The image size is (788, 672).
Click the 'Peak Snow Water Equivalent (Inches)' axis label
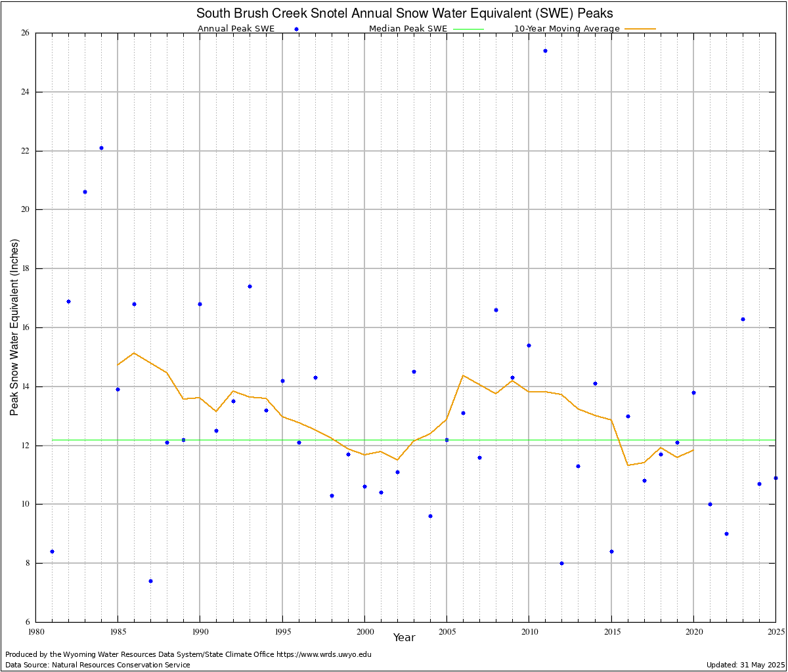(x=14, y=327)
